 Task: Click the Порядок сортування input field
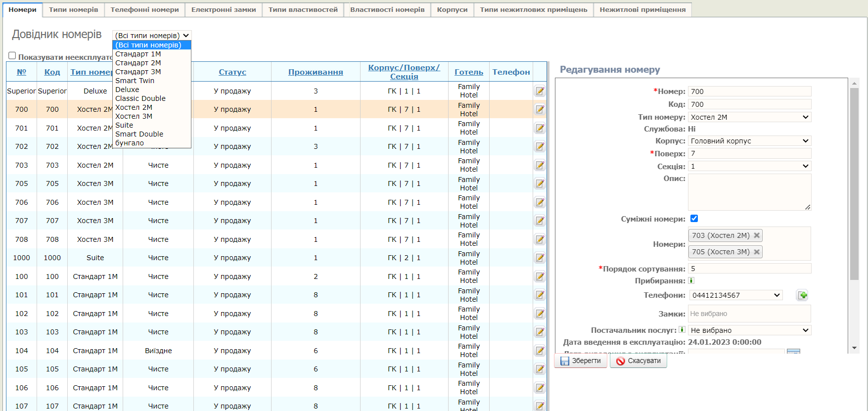point(749,269)
